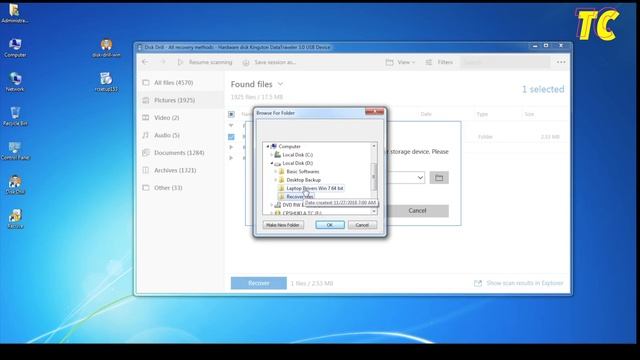Click OK in Browse For Folder dialog
This screenshot has width=640, height=360.
[330, 225]
